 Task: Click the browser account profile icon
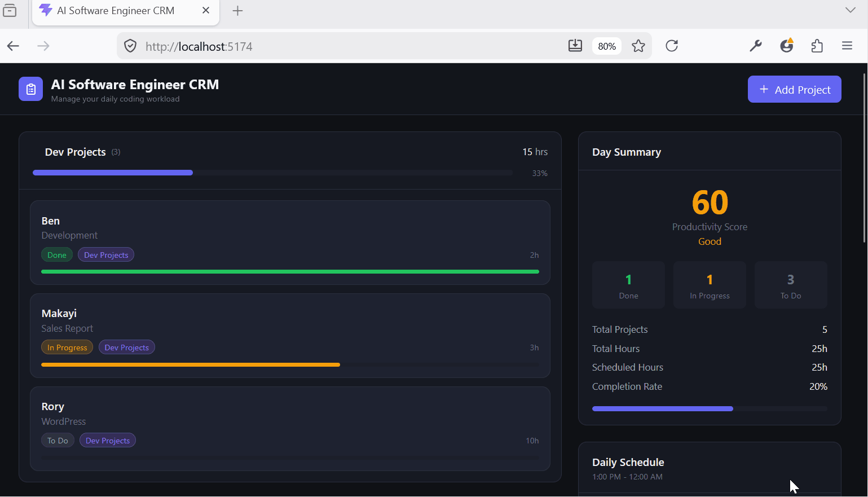point(786,46)
